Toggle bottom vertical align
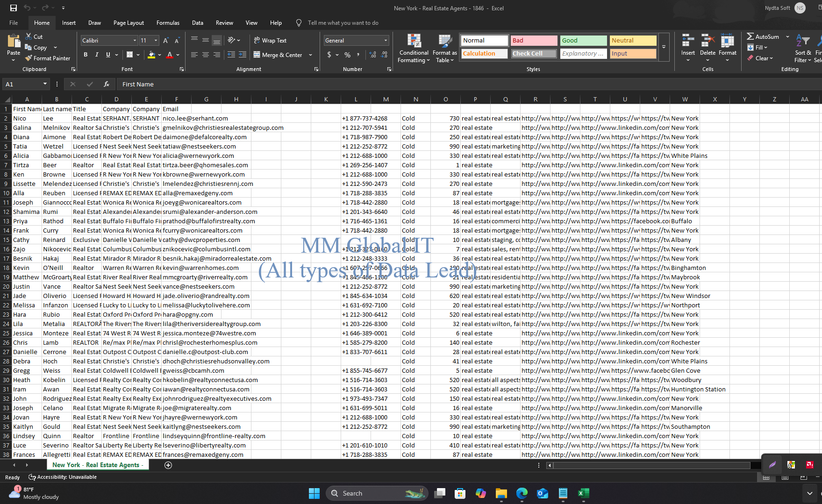The image size is (822, 504). 217,41
